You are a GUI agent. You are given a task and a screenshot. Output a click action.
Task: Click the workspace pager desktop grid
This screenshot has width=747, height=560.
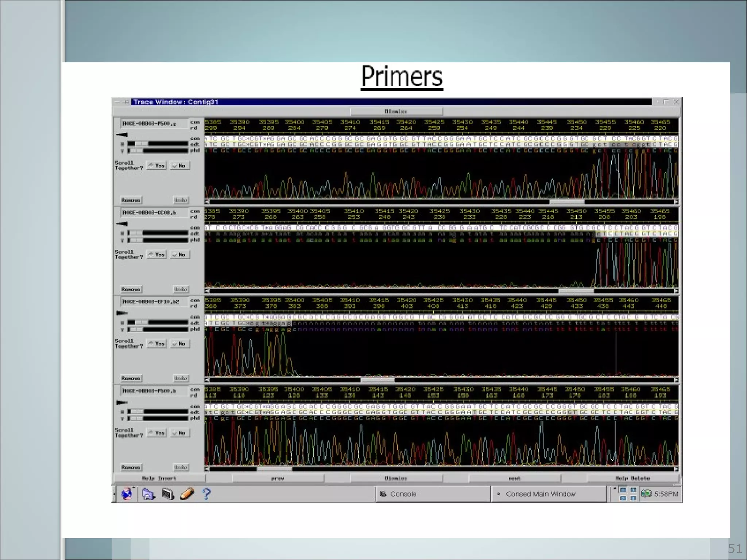point(628,494)
